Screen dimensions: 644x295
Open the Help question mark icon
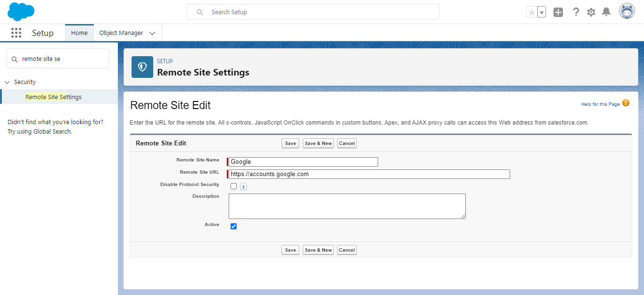[x=576, y=12]
